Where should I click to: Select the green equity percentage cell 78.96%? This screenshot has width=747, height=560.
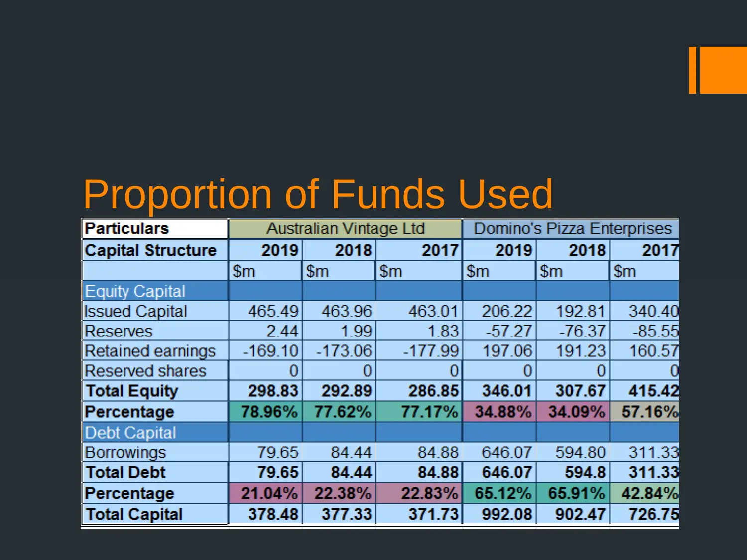(265, 412)
